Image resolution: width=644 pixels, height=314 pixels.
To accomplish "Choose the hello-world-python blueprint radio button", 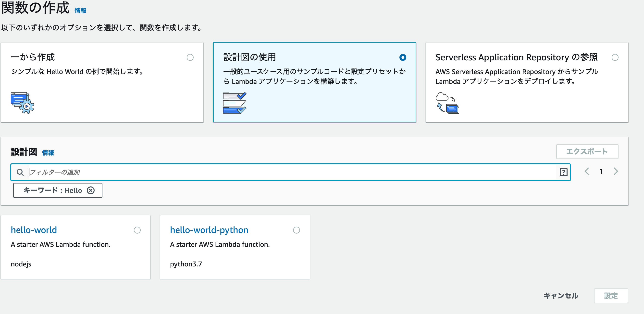I will pyautogui.click(x=296, y=230).
